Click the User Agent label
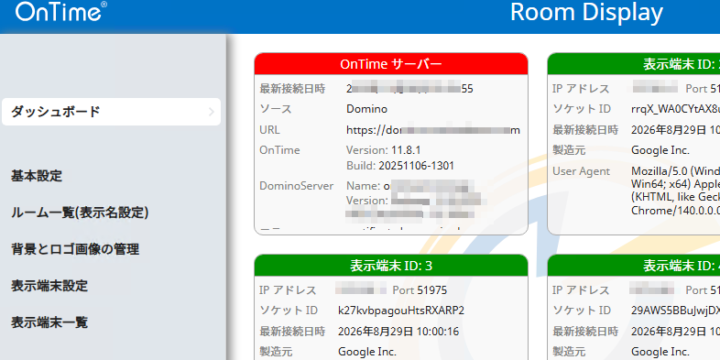 (x=581, y=171)
